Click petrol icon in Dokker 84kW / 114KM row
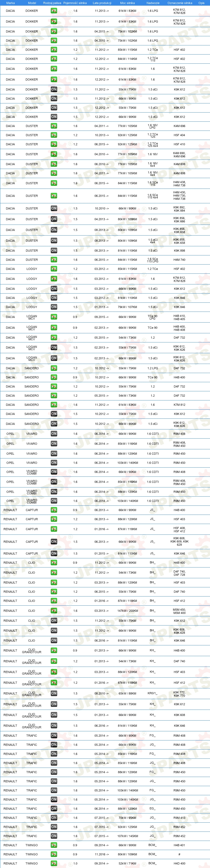Image resolution: width=210 pixels, height=868 pixels. (x=54, y=59)
